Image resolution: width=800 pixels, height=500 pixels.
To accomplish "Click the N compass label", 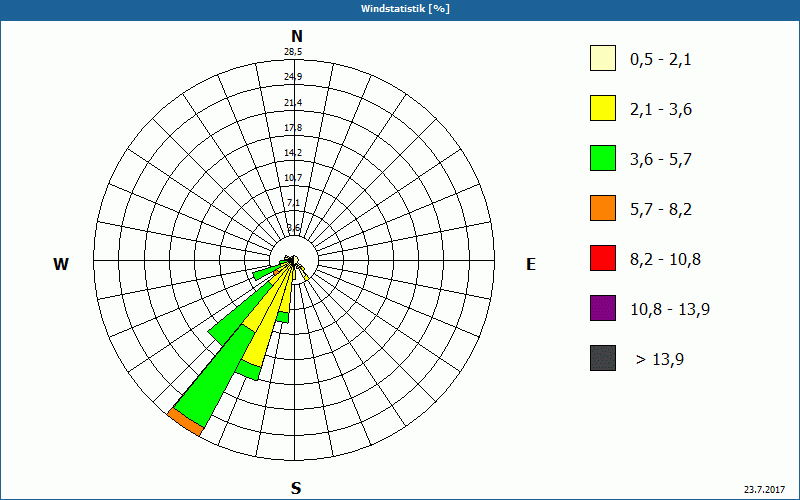I will [296, 36].
